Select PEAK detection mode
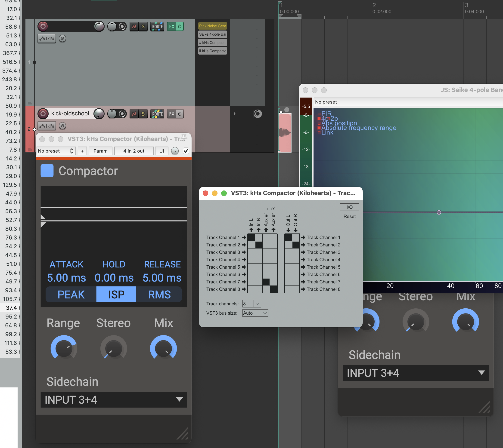503x448 pixels. click(x=71, y=295)
